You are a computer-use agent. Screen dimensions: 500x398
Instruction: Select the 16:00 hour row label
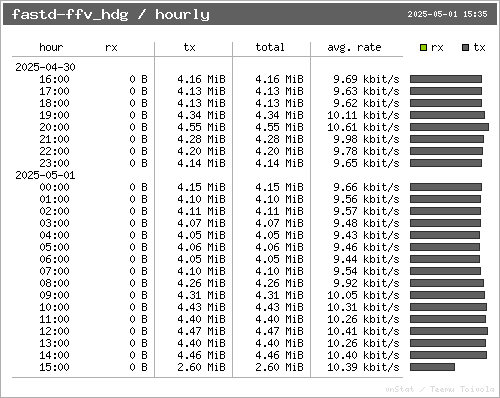[x=54, y=79]
